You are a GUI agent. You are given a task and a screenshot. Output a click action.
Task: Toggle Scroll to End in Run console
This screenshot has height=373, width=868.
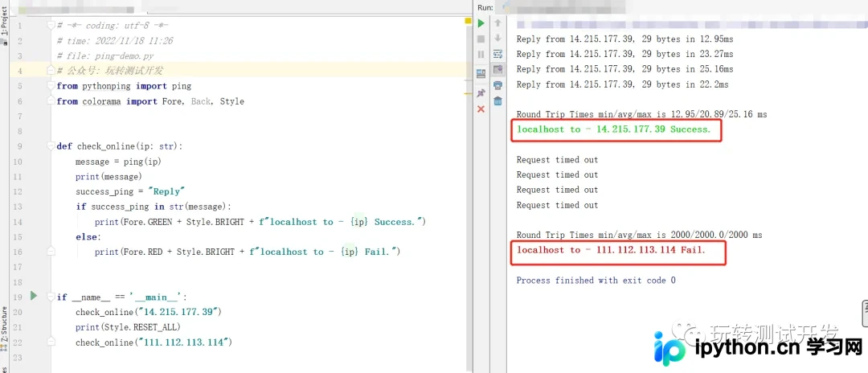point(497,69)
